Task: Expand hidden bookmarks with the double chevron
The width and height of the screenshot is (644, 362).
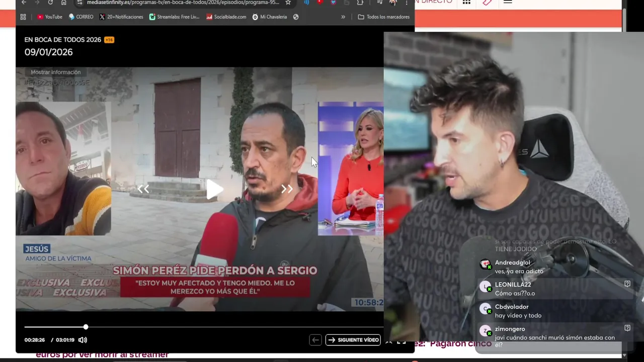Action: (x=343, y=17)
